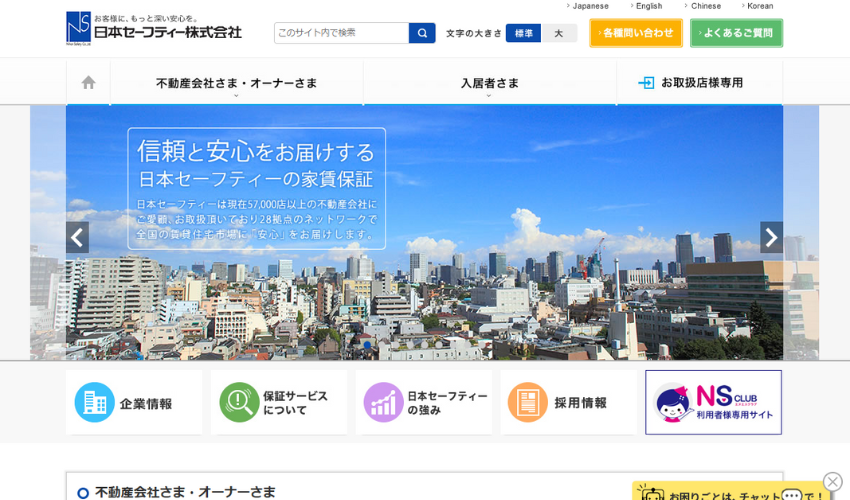The image size is (850, 500).
Task: Open 採用情報 card text
Action: pos(581,403)
